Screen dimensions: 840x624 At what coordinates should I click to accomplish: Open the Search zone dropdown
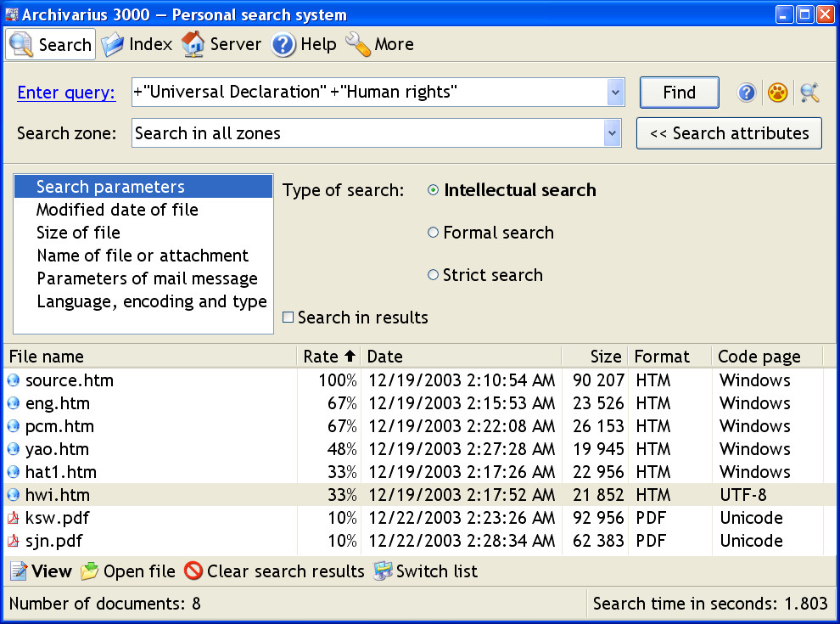(612, 133)
